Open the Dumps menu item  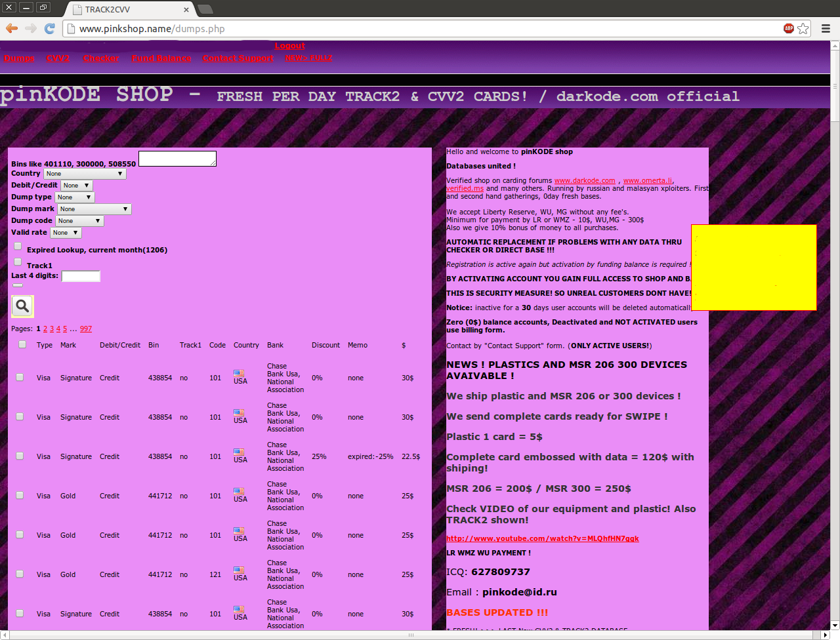19,58
